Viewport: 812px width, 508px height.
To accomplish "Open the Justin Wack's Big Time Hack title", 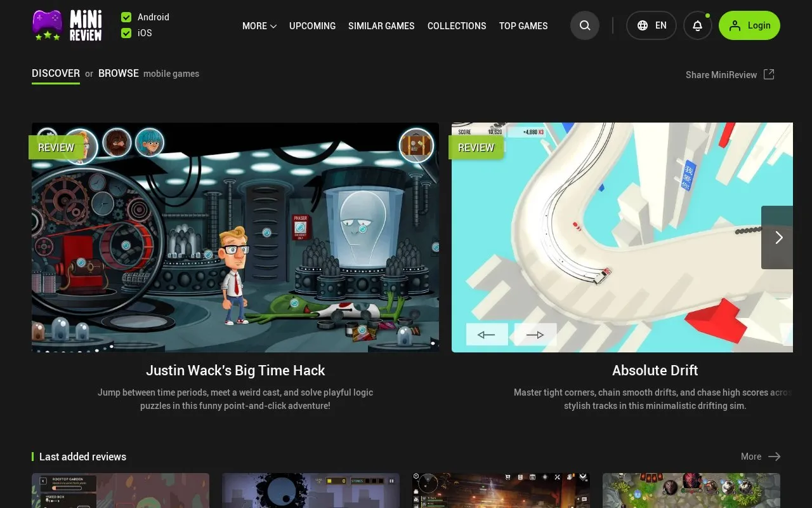I will [x=235, y=370].
